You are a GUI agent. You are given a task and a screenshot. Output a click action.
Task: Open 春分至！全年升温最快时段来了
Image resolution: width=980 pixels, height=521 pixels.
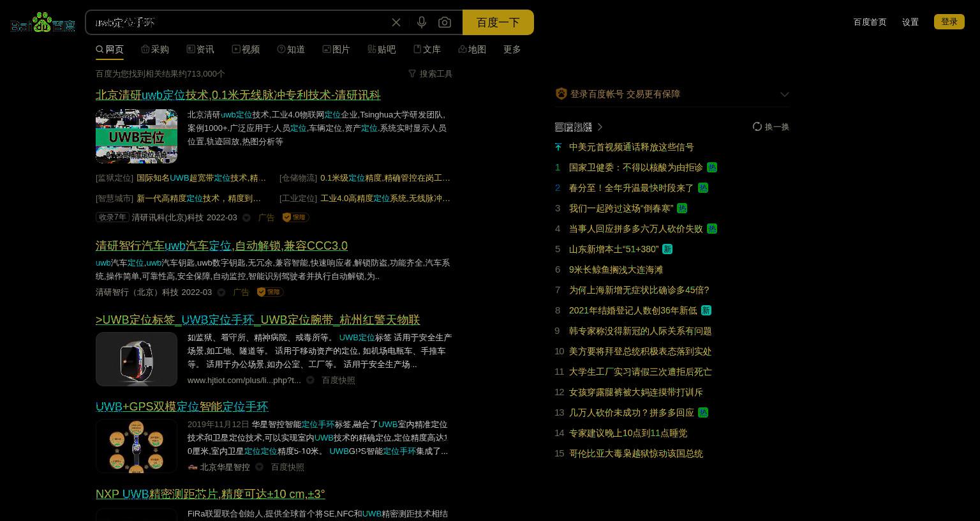tap(632, 188)
